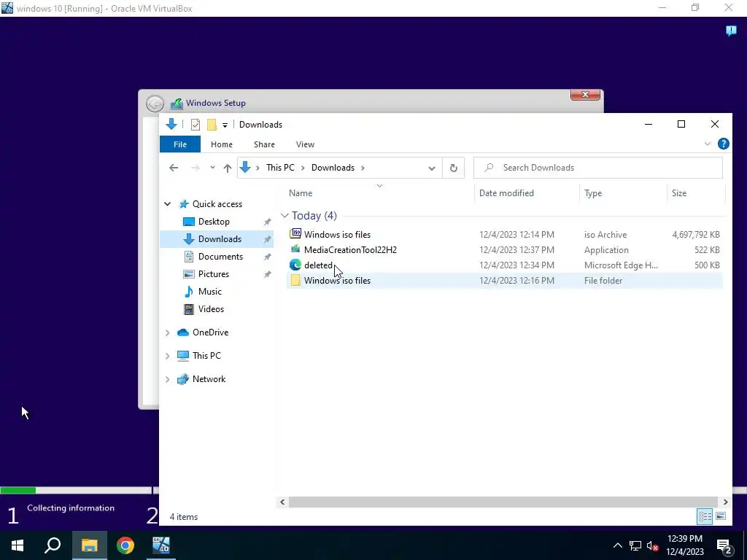The image size is (747, 560).
Task: Open Desktop in the navigation pane
Action: tap(214, 222)
